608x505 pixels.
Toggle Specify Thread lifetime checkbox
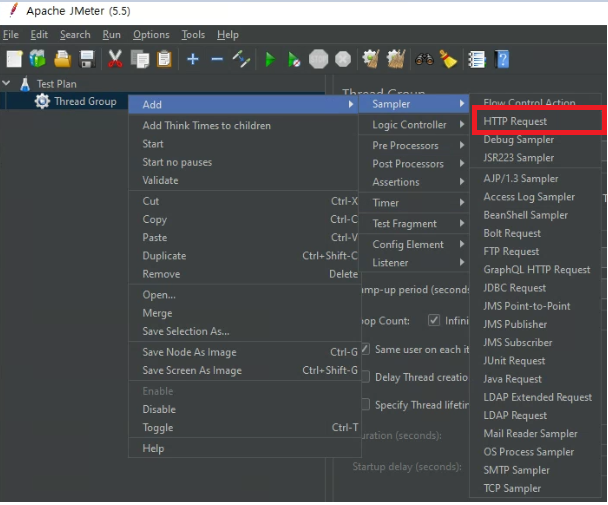coord(365,405)
